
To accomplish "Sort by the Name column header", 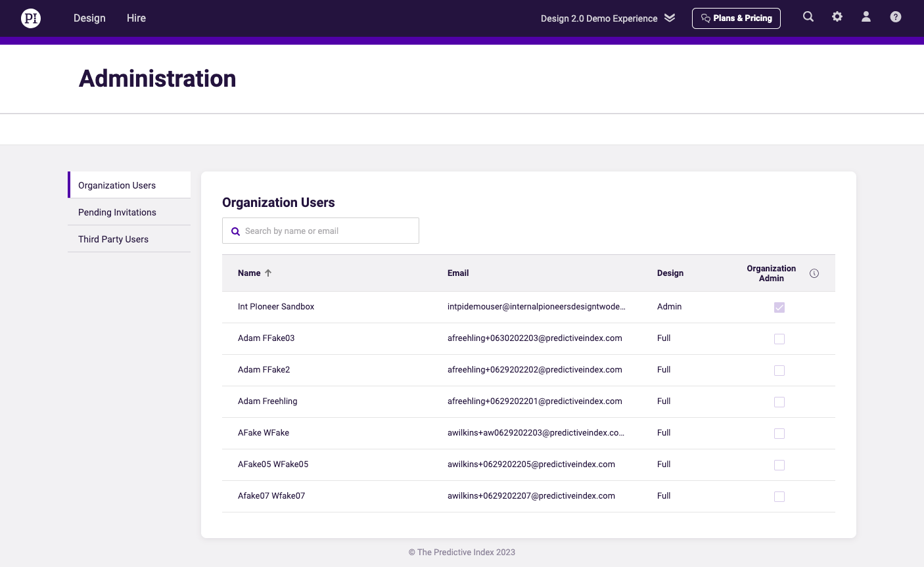I will point(249,273).
